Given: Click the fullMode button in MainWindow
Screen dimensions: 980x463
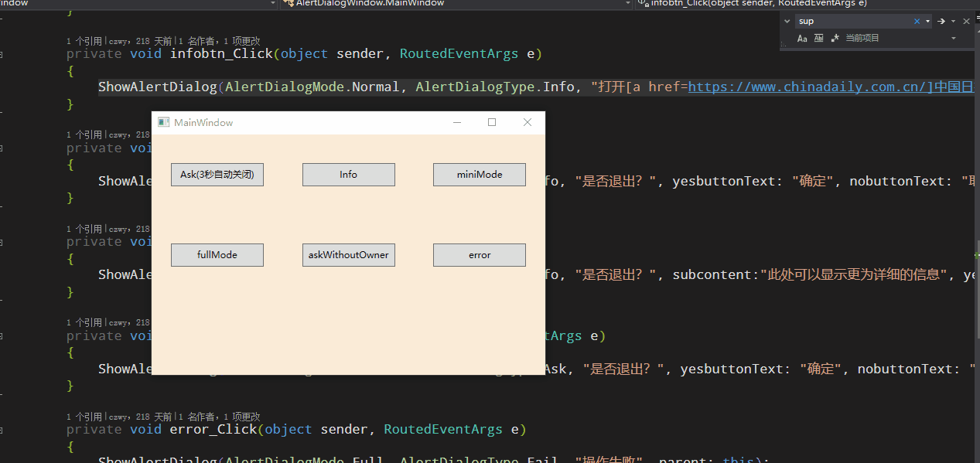Looking at the screenshot, I should [x=217, y=255].
